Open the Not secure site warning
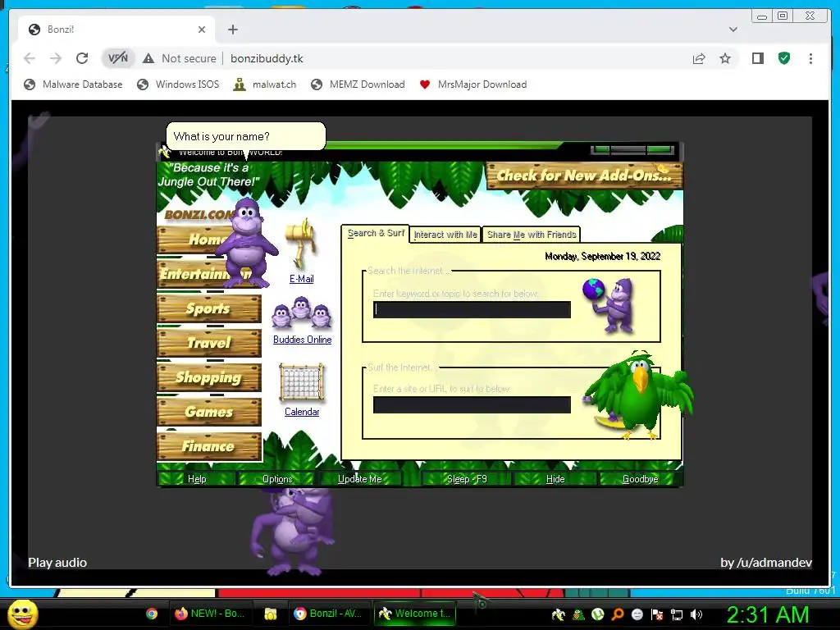 click(180, 58)
